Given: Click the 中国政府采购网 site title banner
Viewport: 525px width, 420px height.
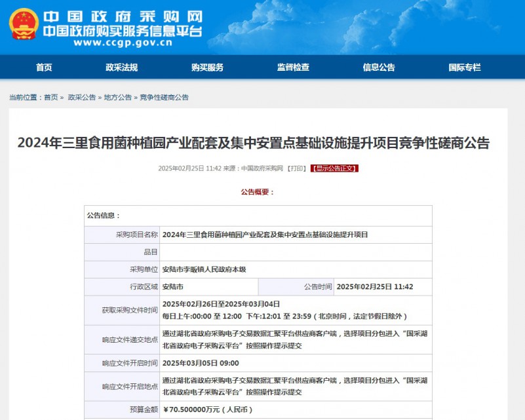Looking at the screenshot, I should point(123,16).
